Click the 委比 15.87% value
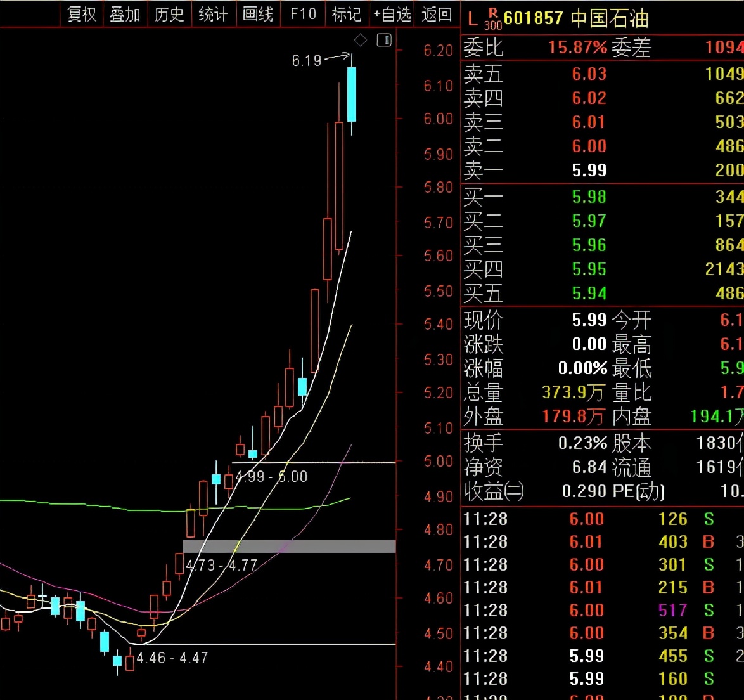The image size is (744, 700). pyautogui.click(x=577, y=48)
